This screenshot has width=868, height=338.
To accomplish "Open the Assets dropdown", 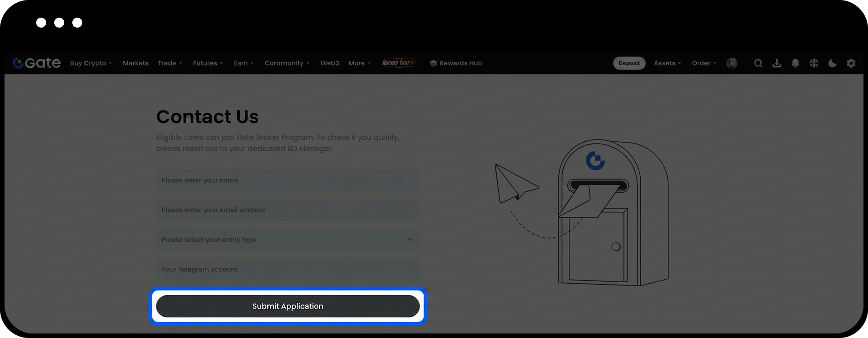I will coord(667,63).
